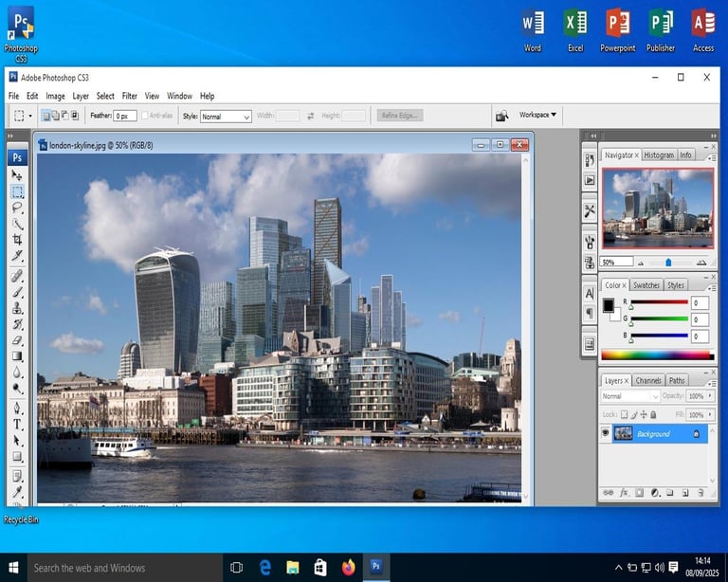Open the Paragraph panel icon in dock
The height and width of the screenshot is (582, 728).
[x=590, y=314]
